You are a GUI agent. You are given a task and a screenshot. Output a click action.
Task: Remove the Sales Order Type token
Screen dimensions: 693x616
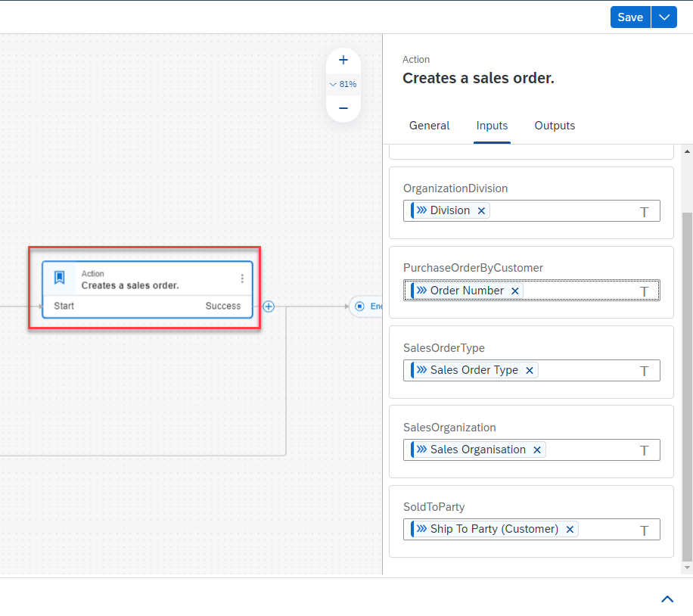point(530,370)
